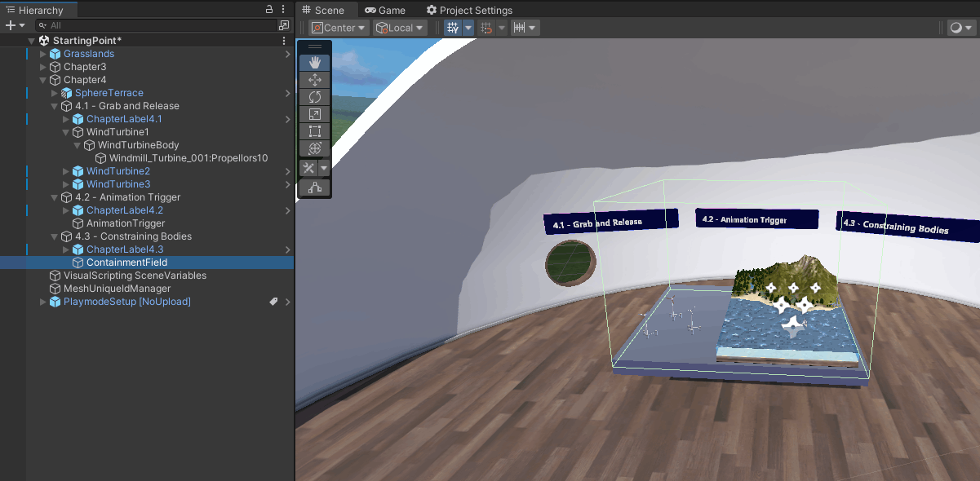Collapse 4.2 - Animation Trigger group
980x481 pixels.
point(55,197)
